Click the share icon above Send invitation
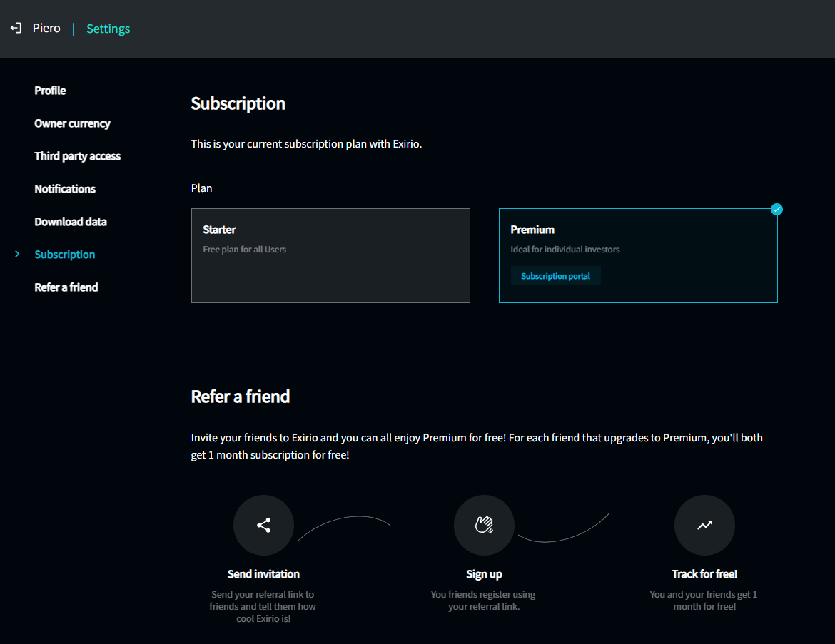This screenshot has width=835, height=644. click(263, 526)
